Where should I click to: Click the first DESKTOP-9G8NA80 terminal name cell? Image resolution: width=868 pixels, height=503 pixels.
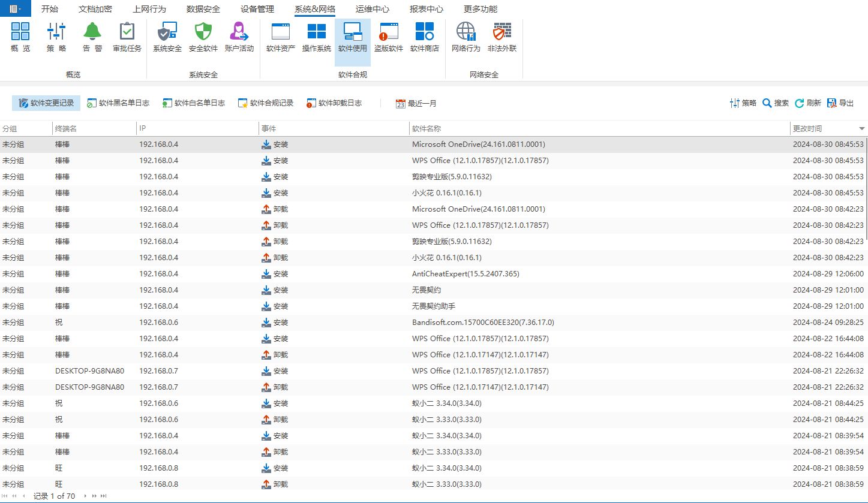point(90,371)
